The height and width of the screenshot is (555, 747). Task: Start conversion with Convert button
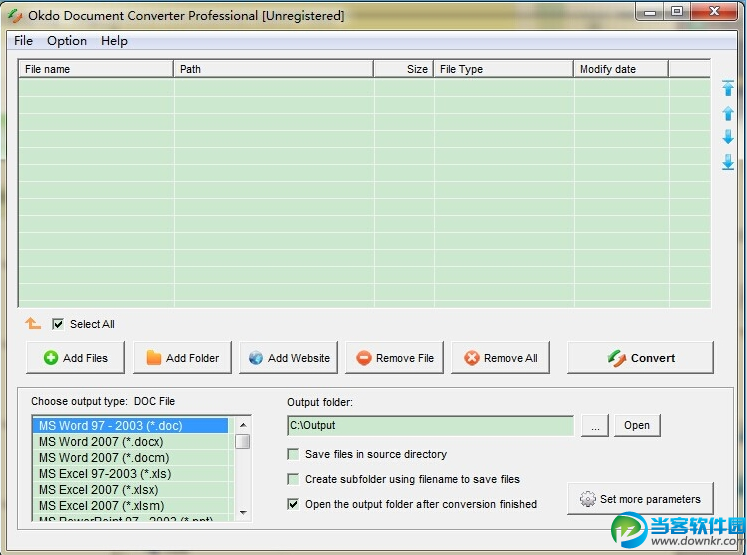[640, 358]
